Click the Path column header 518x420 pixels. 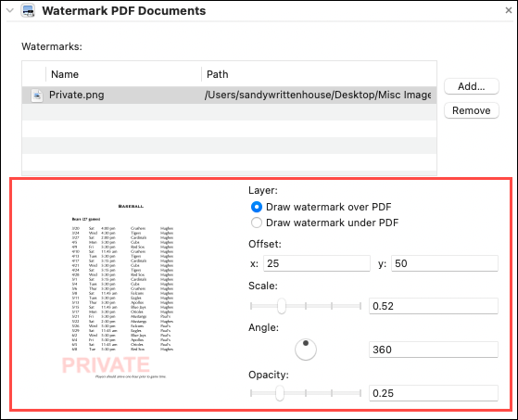[x=218, y=74]
